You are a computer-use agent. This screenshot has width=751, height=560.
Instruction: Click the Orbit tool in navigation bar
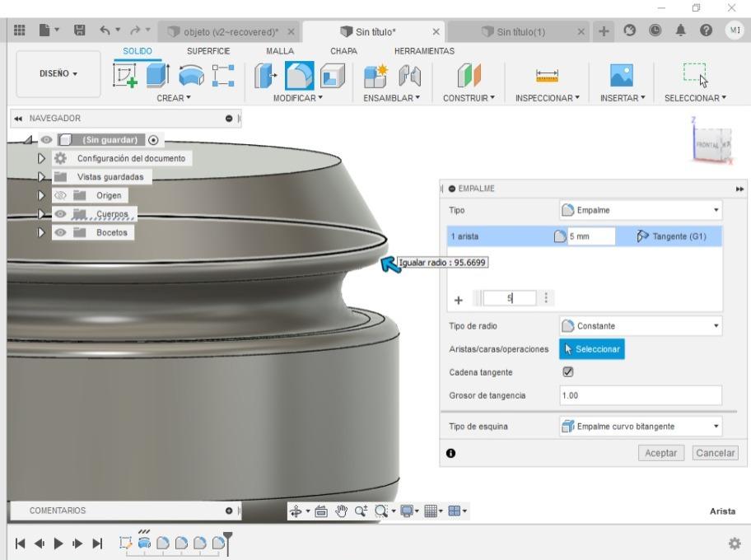(296, 511)
